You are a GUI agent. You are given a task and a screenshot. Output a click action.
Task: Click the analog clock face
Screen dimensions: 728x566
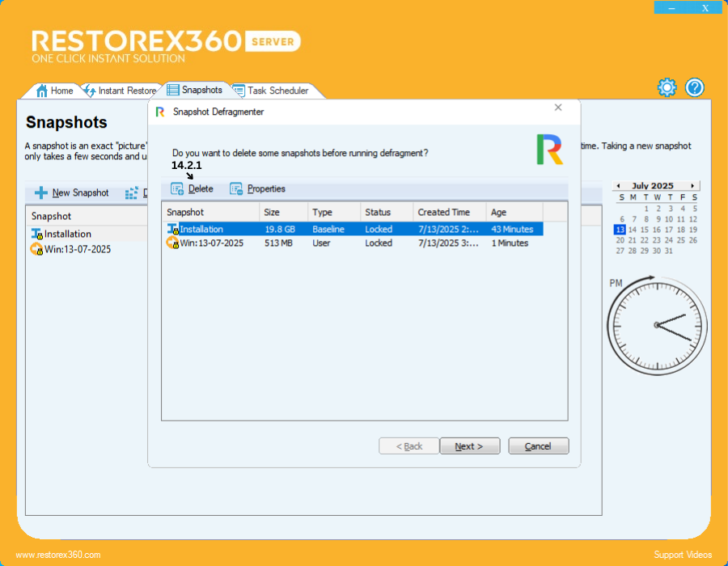[x=657, y=325]
